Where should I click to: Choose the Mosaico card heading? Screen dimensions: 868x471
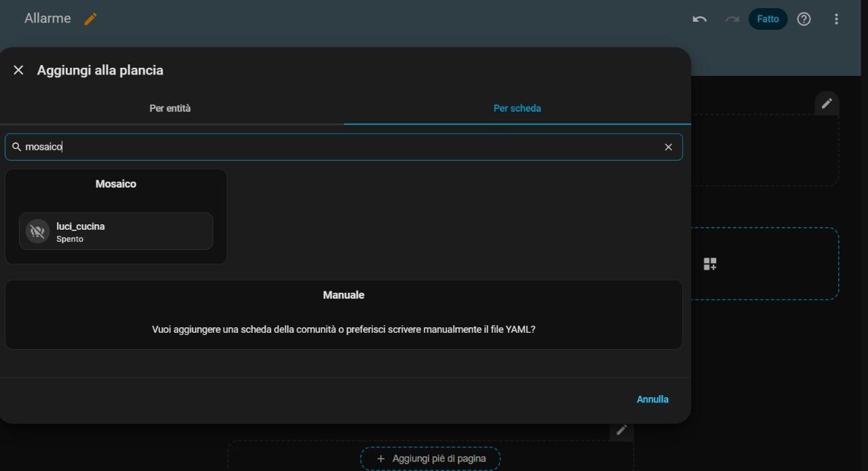click(116, 184)
